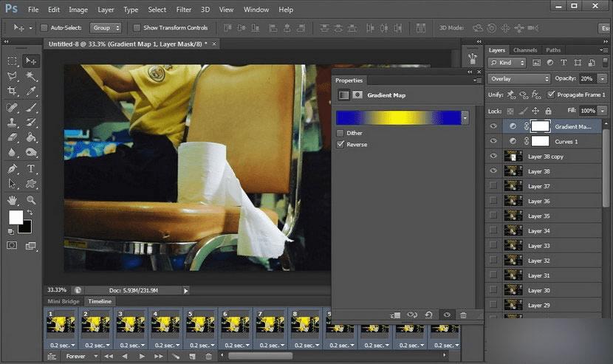The image size is (613, 364).
Task: Choose the Eraser tool
Action: click(13, 137)
